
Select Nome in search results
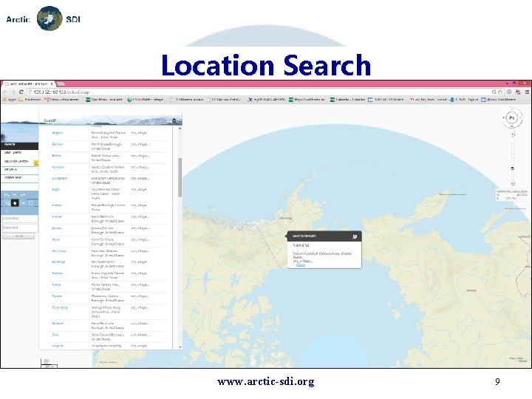(56, 284)
